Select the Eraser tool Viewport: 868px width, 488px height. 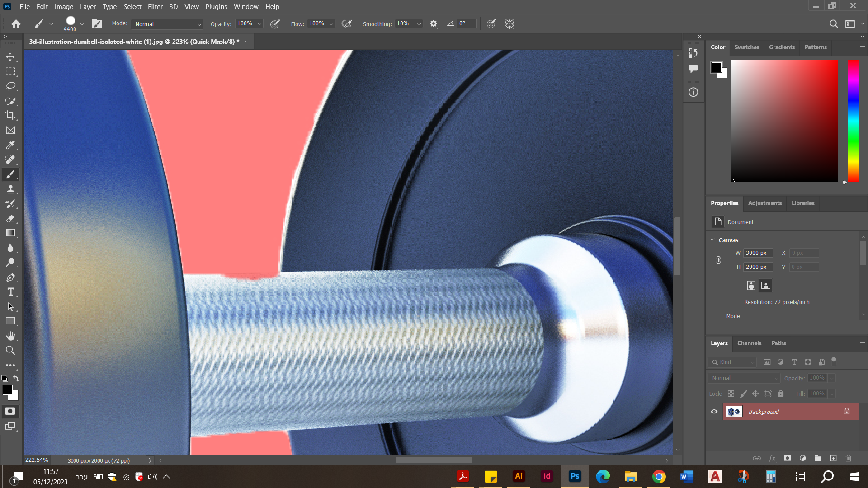10,219
